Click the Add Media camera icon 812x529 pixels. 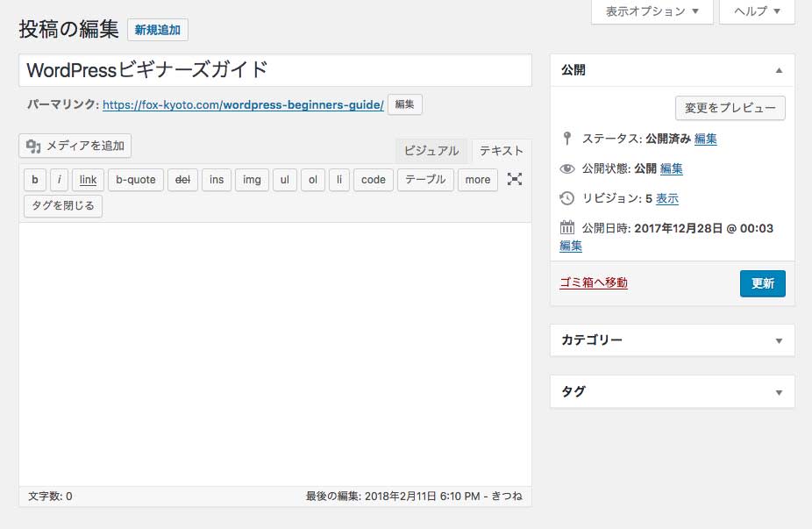(x=33, y=147)
